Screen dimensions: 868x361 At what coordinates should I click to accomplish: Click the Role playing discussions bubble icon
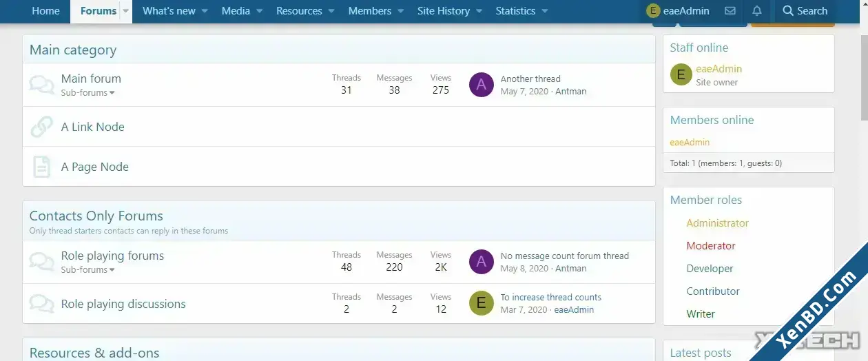coord(42,304)
